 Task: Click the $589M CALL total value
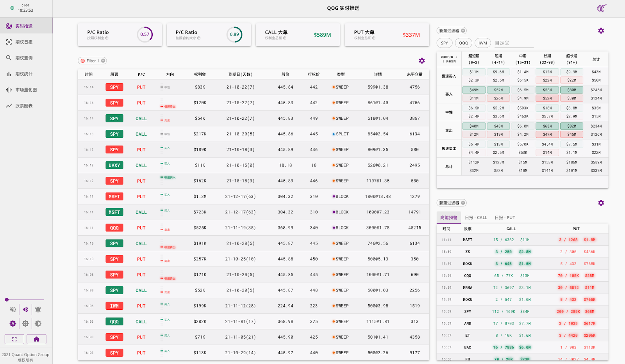tap(322, 35)
